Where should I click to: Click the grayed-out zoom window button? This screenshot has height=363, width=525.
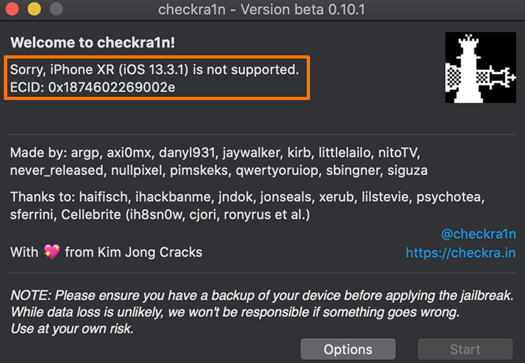(56, 9)
